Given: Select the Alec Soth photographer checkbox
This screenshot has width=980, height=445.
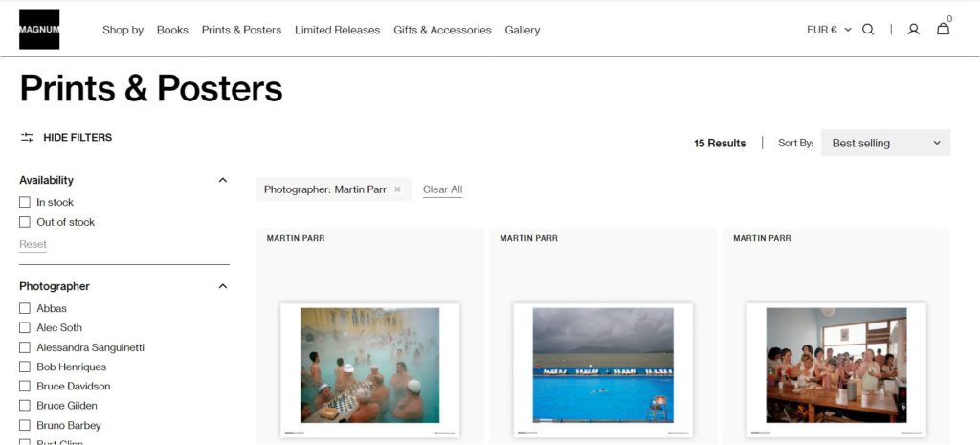Looking at the screenshot, I should pos(24,327).
